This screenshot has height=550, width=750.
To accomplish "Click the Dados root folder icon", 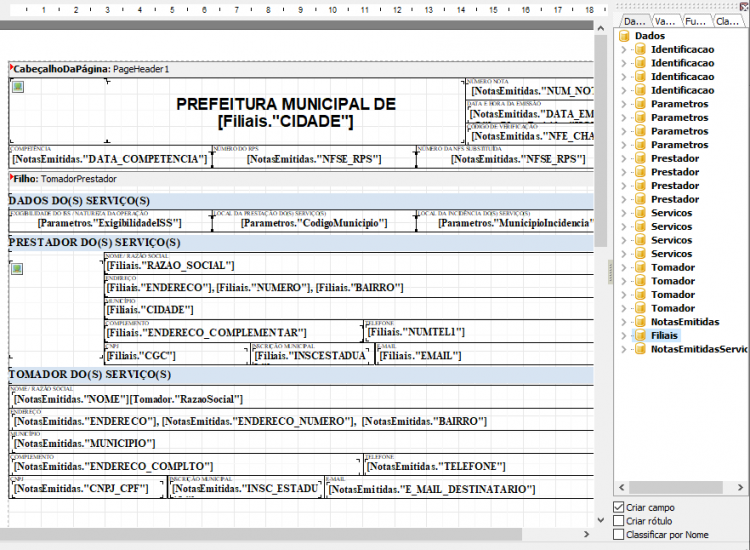I will point(624,35).
